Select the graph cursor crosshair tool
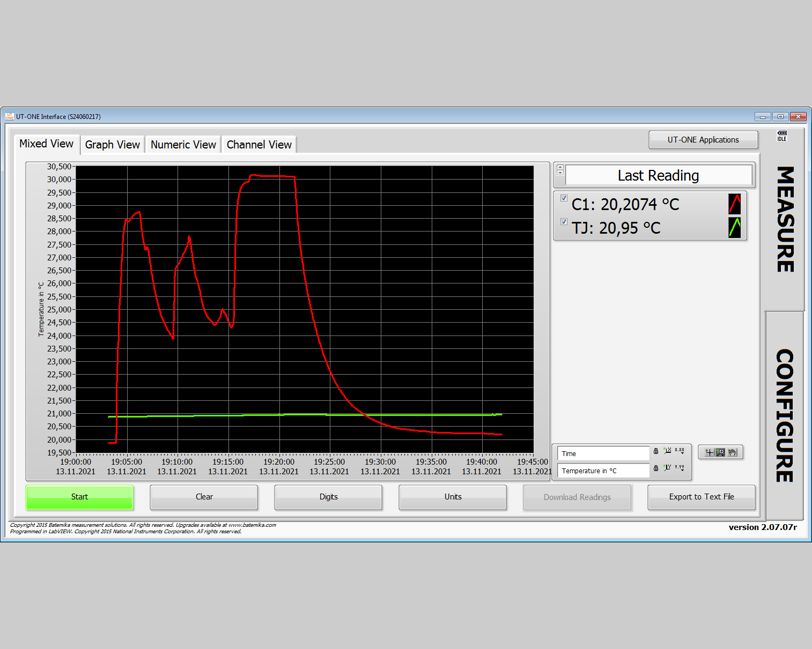This screenshot has height=649, width=812. pyautogui.click(x=709, y=452)
